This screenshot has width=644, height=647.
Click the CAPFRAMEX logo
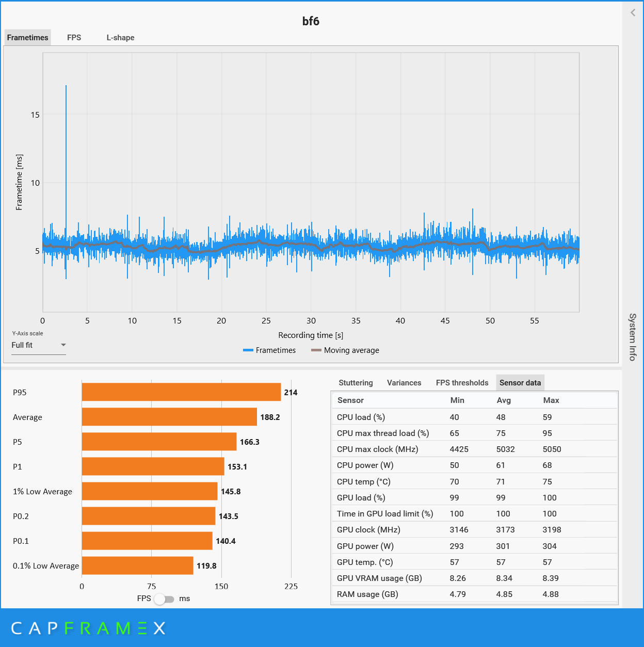click(88, 628)
